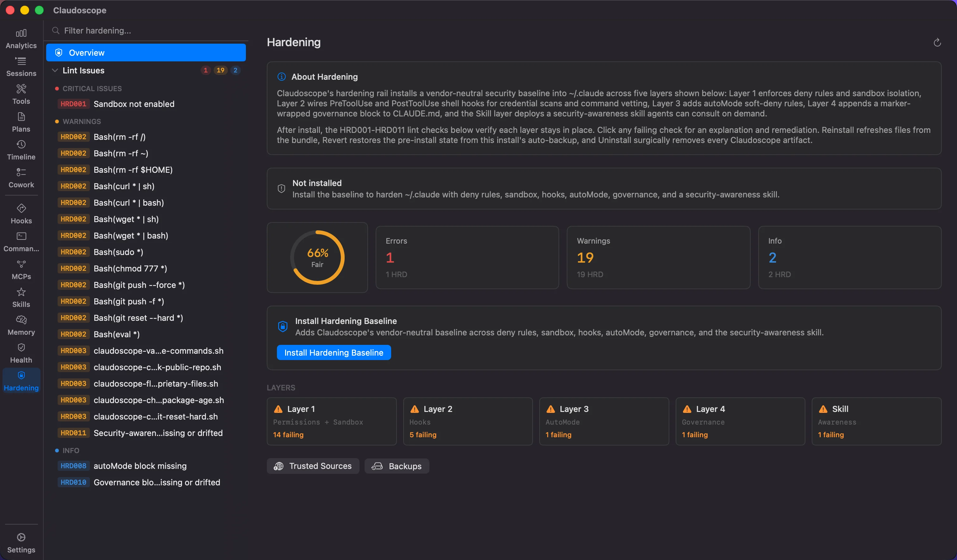This screenshot has width=957, height=560.
Task: Select the Bash(rm -rf /) warning
Action: coord(146,137)
